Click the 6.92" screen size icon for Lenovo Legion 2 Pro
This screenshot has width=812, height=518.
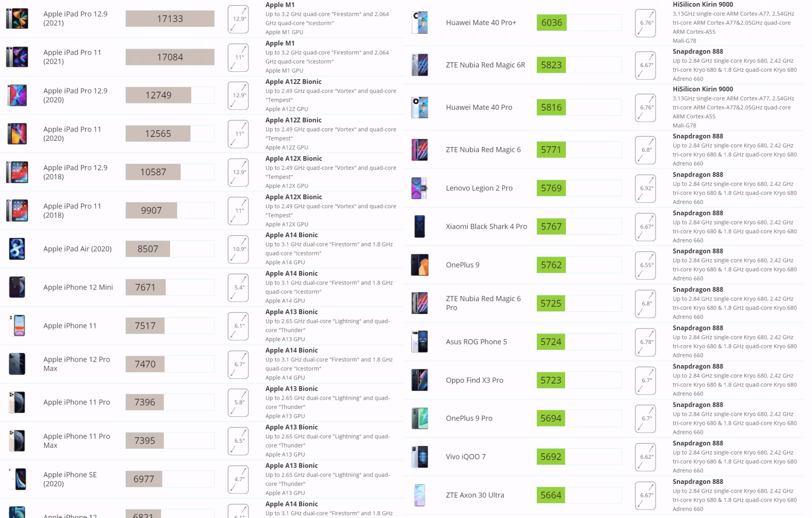tap(645, 188)
